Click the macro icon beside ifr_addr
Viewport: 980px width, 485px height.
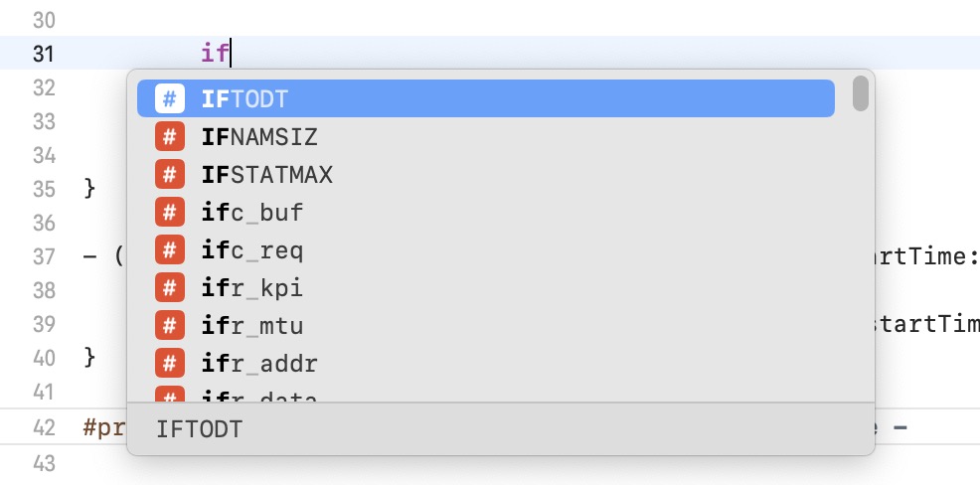(x=169, y=363)
